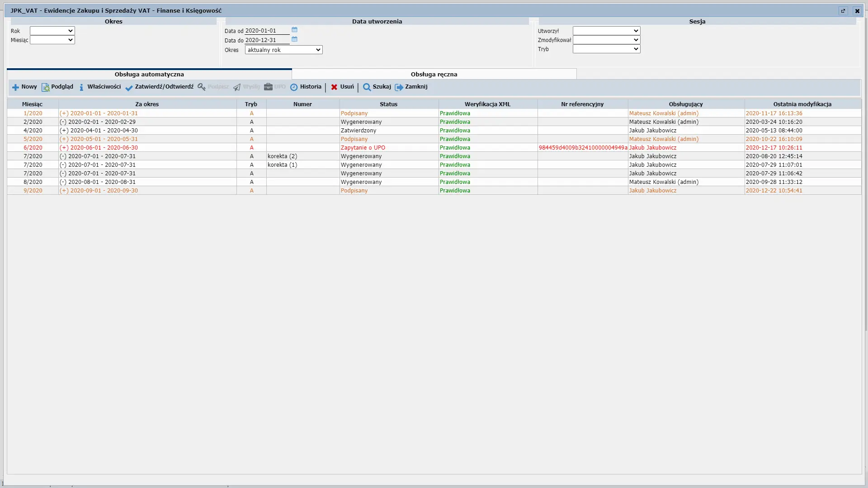Expand the Utworzył dropdown

[x=606, y=31]
